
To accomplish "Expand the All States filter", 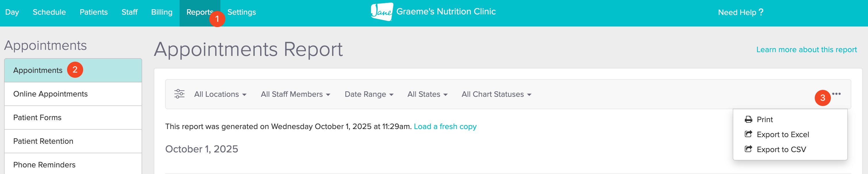I will [427, 94].
